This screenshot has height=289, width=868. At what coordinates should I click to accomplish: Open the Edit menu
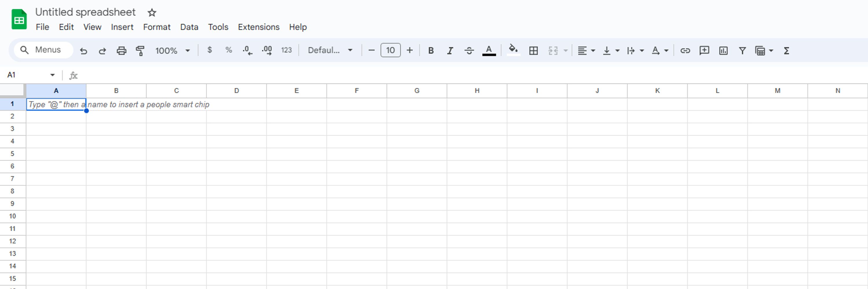pos(66,27)
